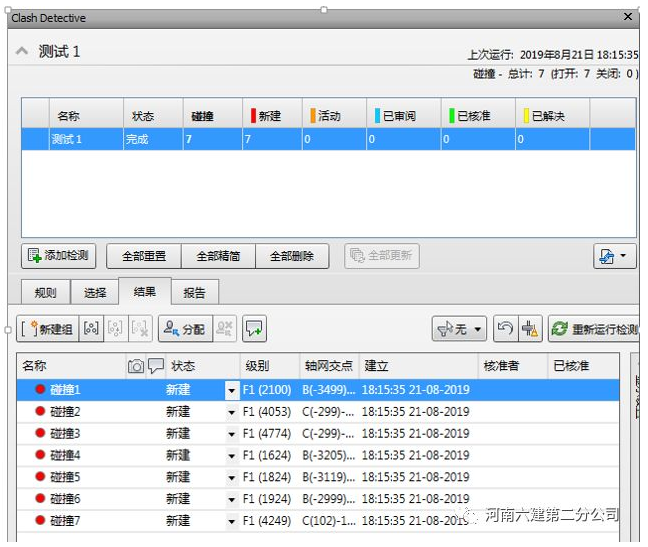Click the 新建组 new group icon button

point(47,329)
